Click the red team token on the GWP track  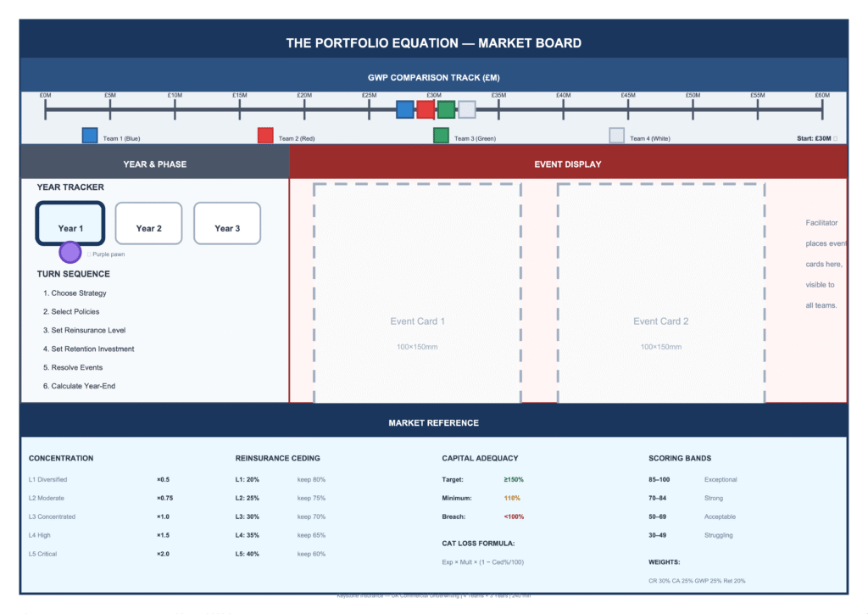tap(426, 109)
